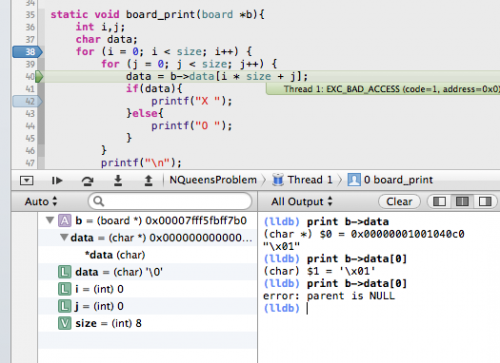Show only the variables view pane
Viewport: 500px width, 363px height.
[x=439, y=201]
